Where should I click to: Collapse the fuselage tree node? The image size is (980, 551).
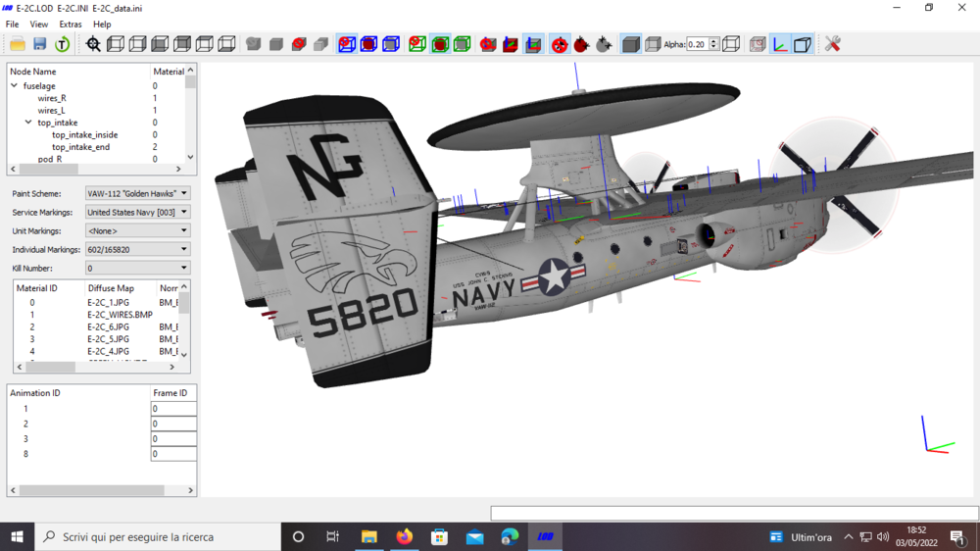14,85
